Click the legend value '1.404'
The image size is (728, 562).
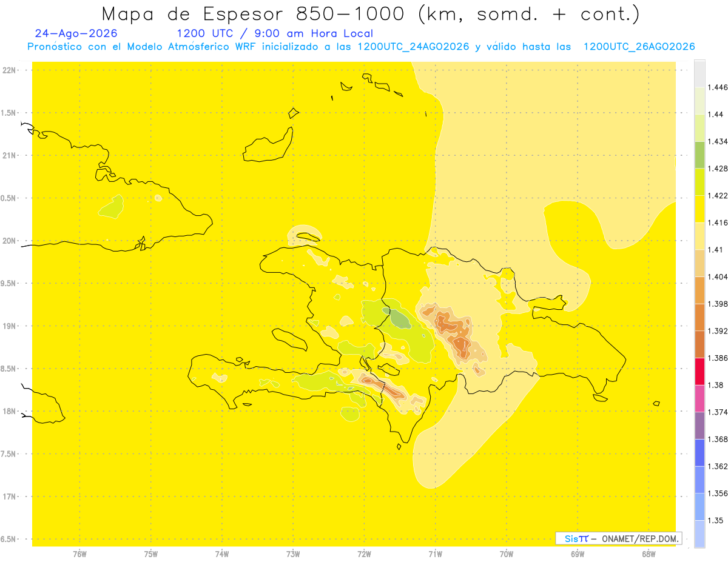coord(718,276)
